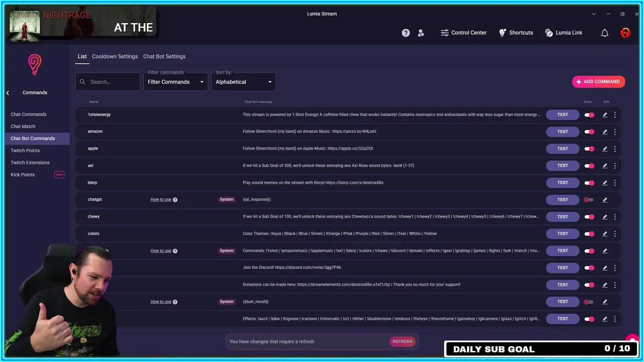Open Kick Points in sidebar
Screen dimensions: 644x362
23,174
